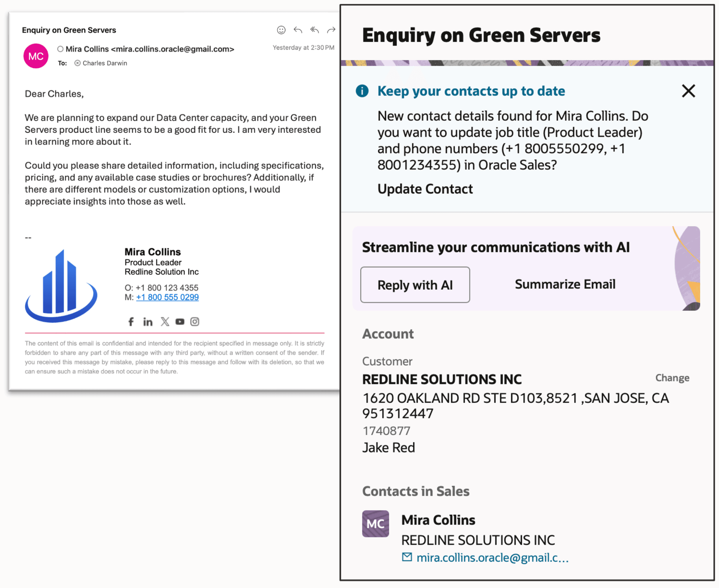Click the presence circle beside Mira Collins

tap(60, 49)
